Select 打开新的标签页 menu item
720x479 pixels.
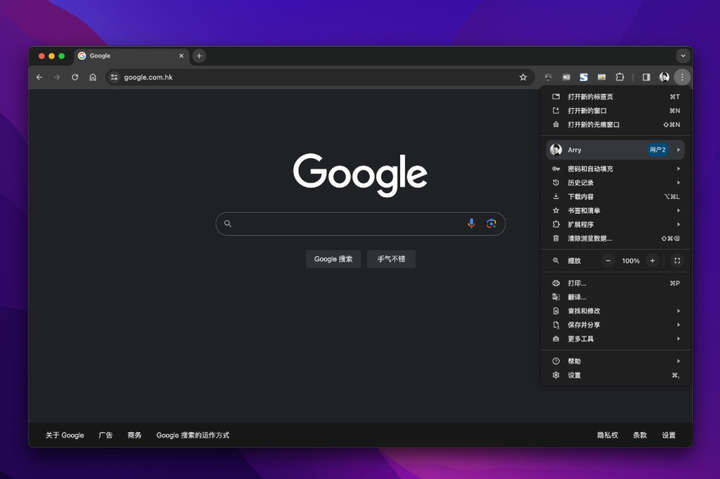[615, 97]
